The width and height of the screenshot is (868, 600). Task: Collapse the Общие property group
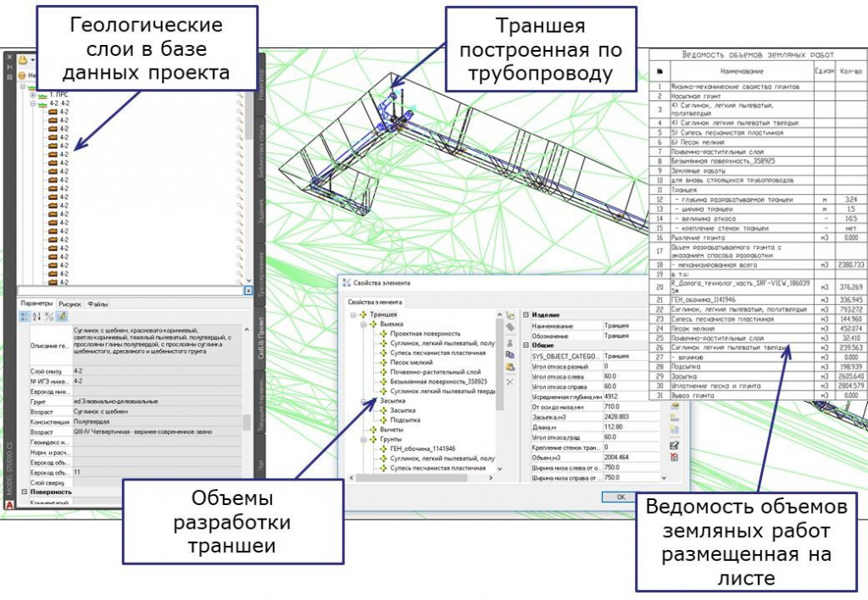coord(526,345)
